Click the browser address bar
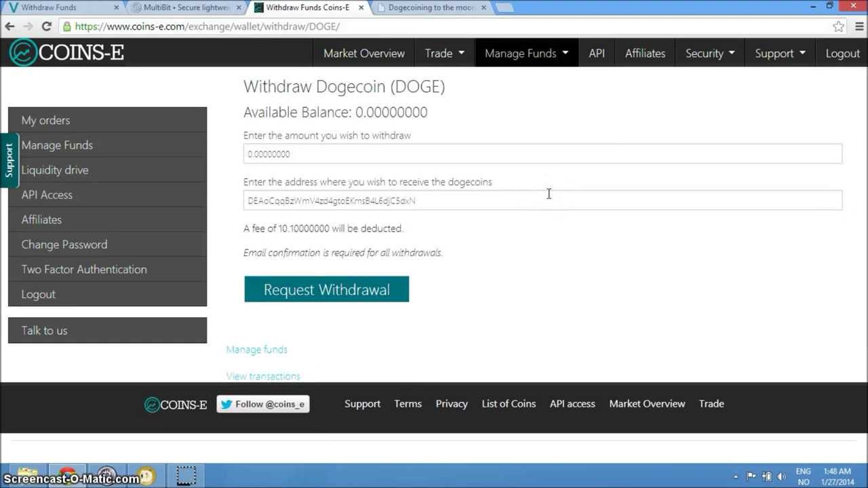This screenshot has width=868, height=488. pyautogui.click(x=448, y=26)
